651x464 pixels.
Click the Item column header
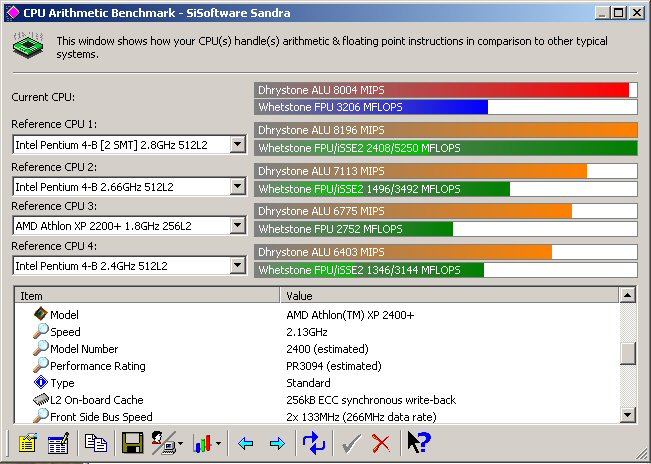pos(148,296)
